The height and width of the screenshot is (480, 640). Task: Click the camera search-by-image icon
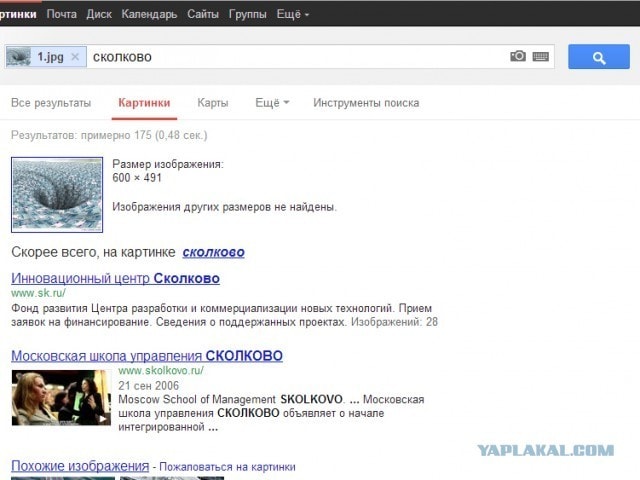pos(518,56)
